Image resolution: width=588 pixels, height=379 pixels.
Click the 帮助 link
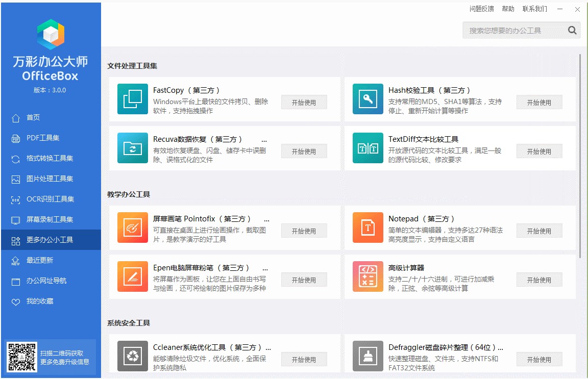pos(508,9)
